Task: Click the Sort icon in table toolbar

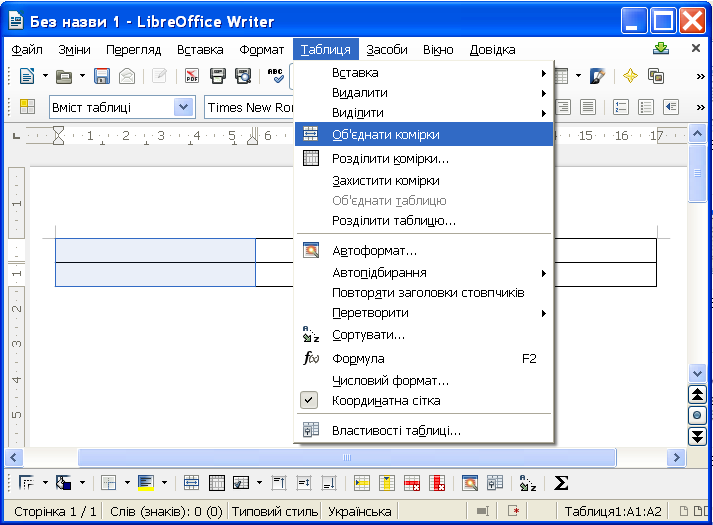Action: pyautogui.click(x=529, y=483)
